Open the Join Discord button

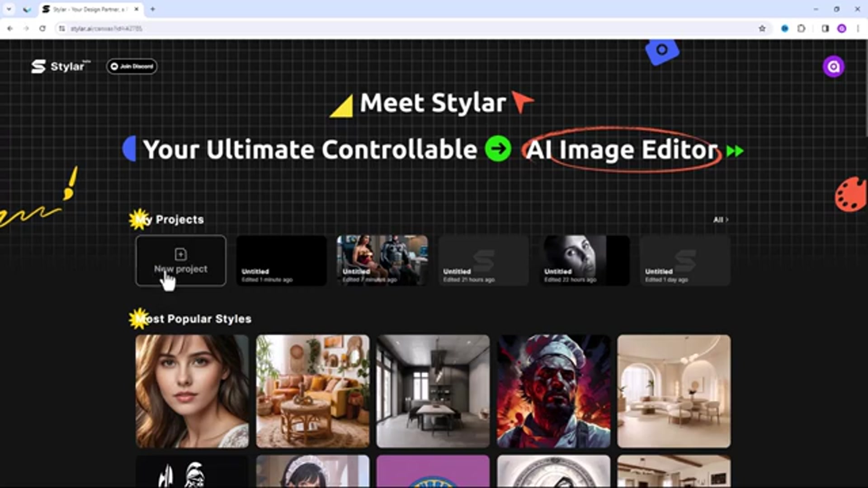(x=132, y=66)
